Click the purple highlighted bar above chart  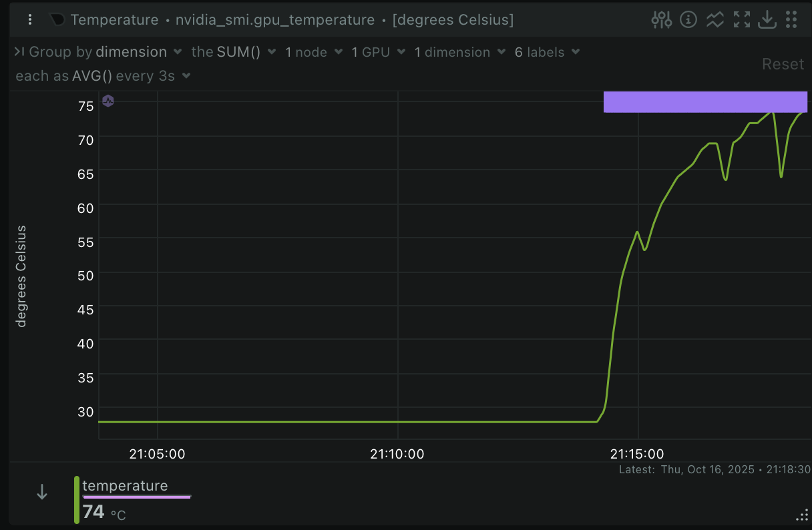coord(705,102)
